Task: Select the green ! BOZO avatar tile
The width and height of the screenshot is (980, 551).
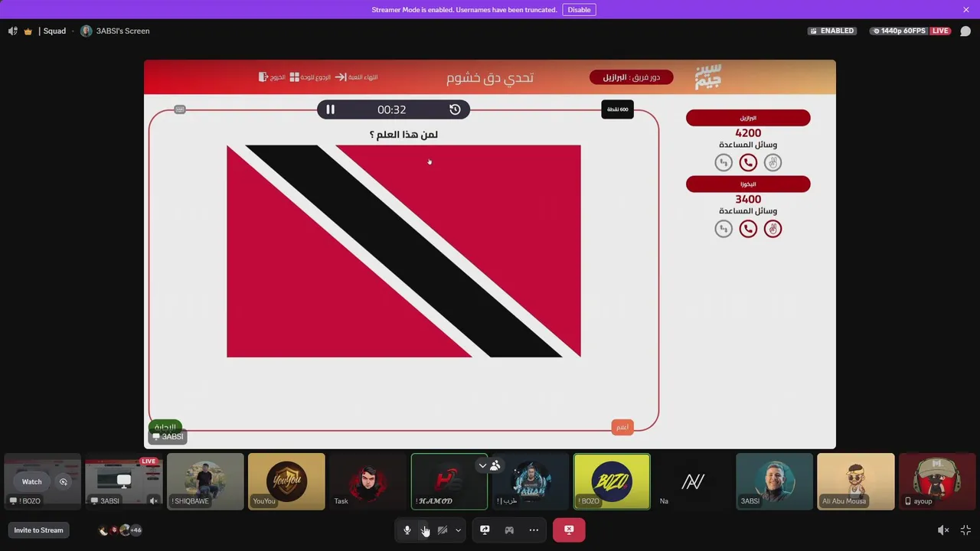Action: tap(612, 481)
